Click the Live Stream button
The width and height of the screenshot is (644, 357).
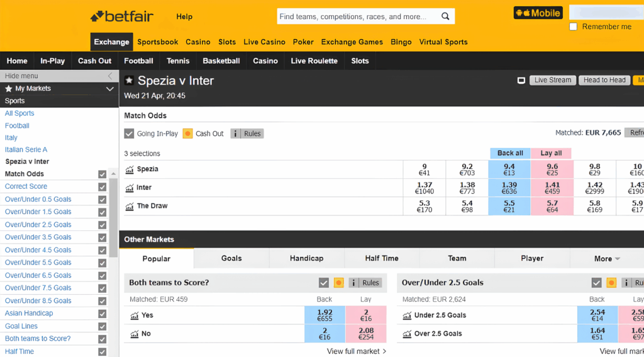552,80
